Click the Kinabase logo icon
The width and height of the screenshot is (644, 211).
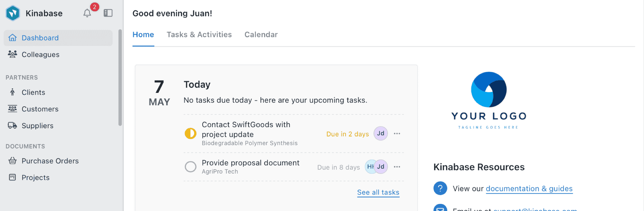point(13,13)
